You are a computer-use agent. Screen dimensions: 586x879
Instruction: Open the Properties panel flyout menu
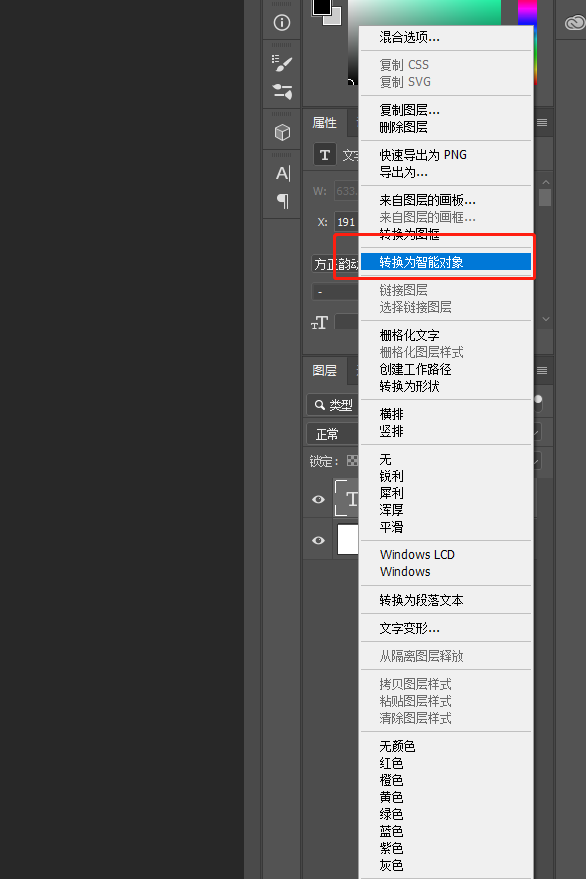click(542, 123)
